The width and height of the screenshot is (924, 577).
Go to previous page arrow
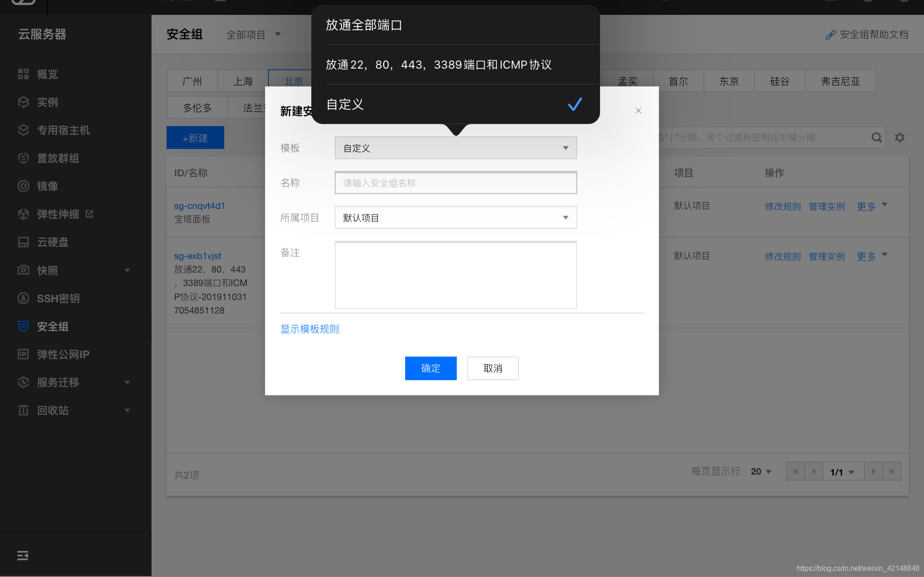[814, 471]
